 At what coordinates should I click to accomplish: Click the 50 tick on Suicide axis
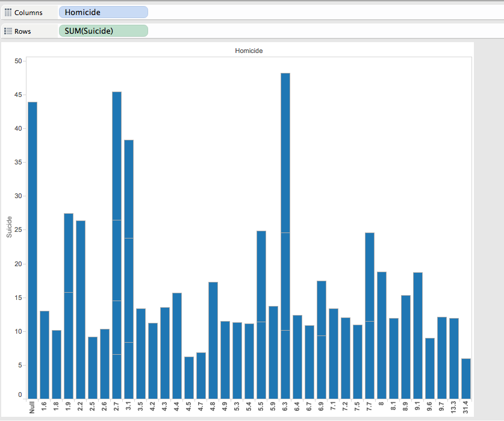18,61
